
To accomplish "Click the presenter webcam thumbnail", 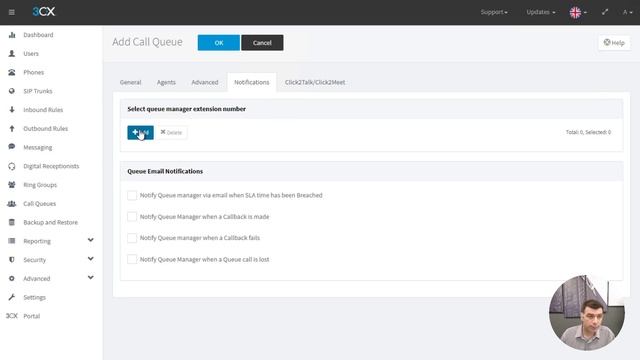I will coord(587,313).
